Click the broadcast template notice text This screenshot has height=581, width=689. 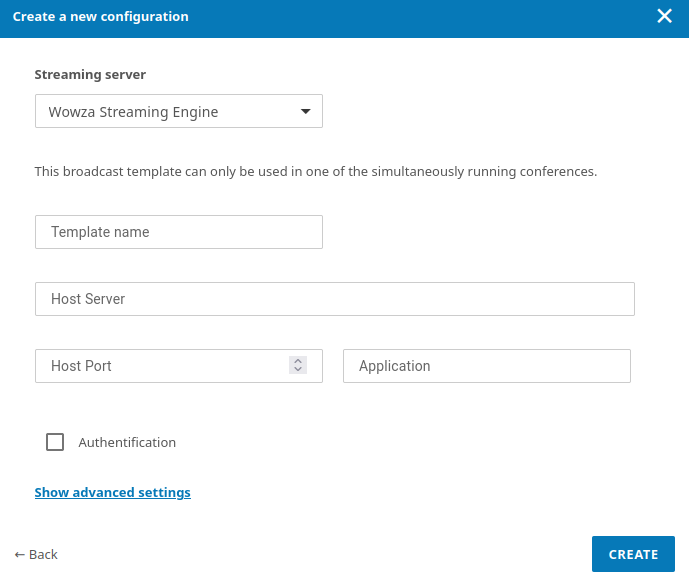(315, 171)
